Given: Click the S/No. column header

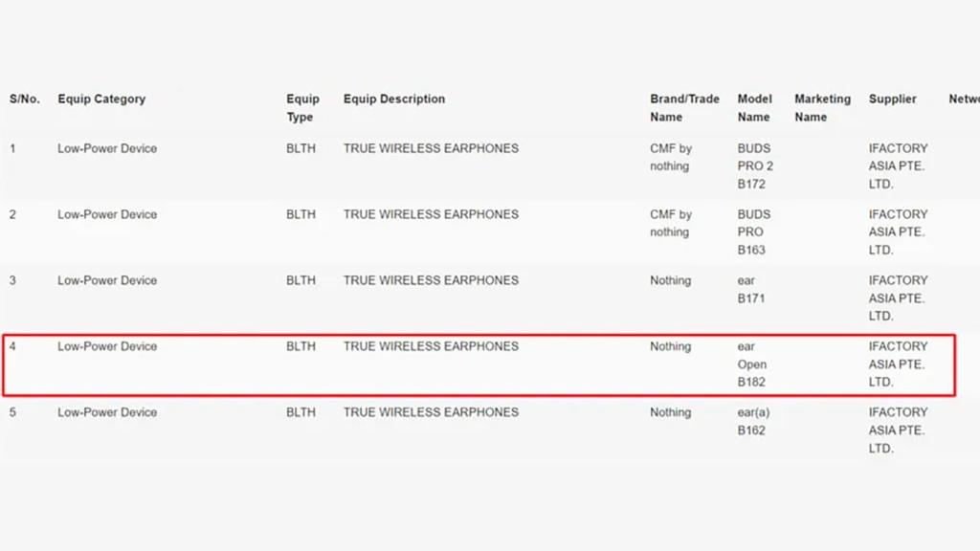Looking at the screenshot, I should pos(25,99).
